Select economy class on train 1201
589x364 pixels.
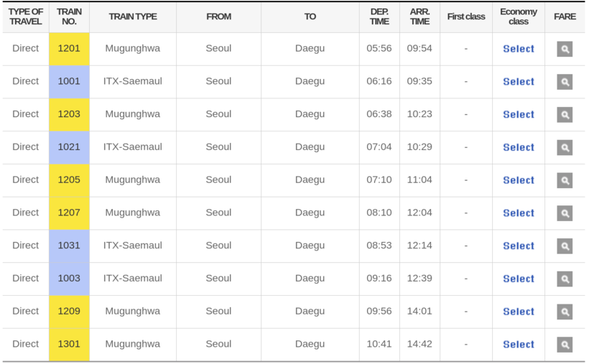(x=519, y=49)
